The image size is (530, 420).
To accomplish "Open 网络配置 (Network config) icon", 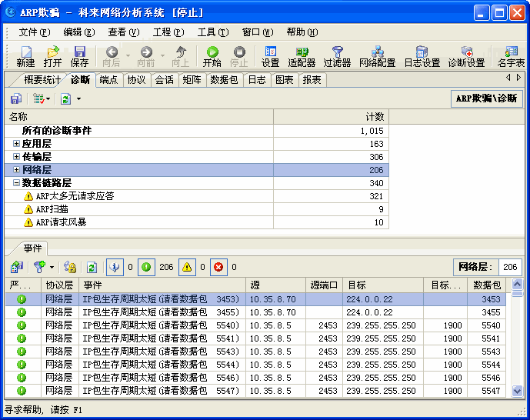I will point(377,52).
